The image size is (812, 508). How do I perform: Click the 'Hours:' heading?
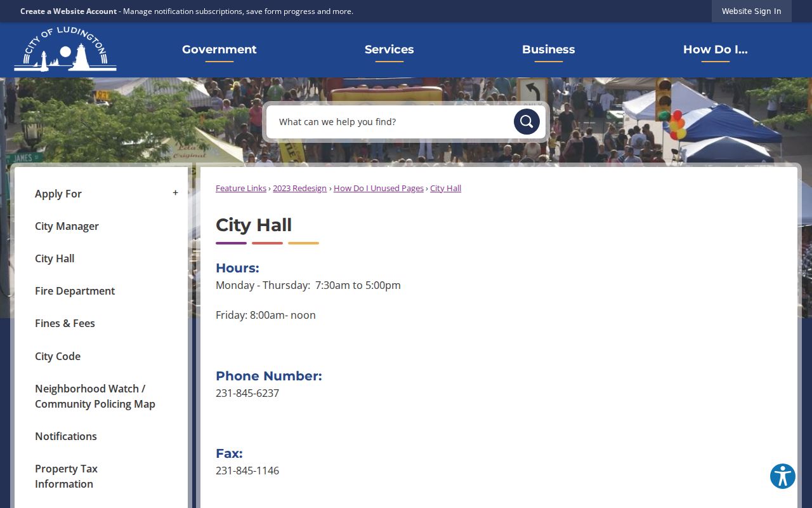click(x=237, y=268)
